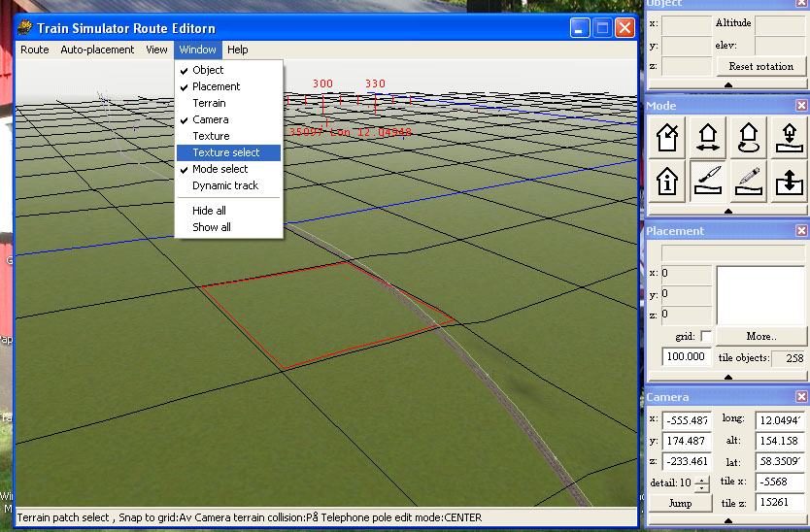Open the Auto-placement menu
The image size is (810, 532).
[97, 50]
